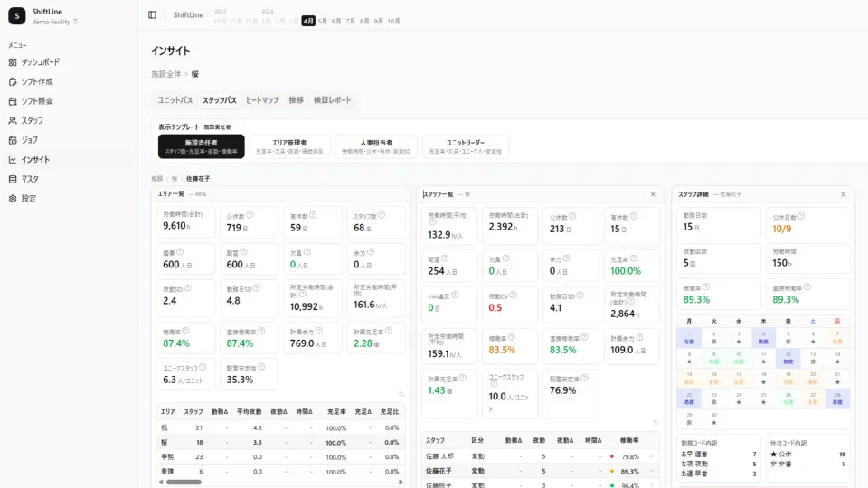Close the スタッフ詳細 panel
The image size is (868, 488).
(843, 194)
